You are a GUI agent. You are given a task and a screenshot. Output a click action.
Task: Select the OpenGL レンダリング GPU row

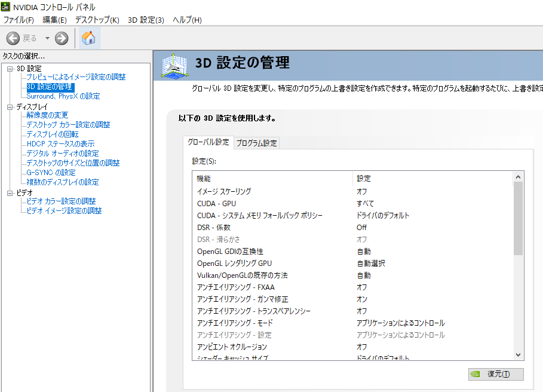352,263
